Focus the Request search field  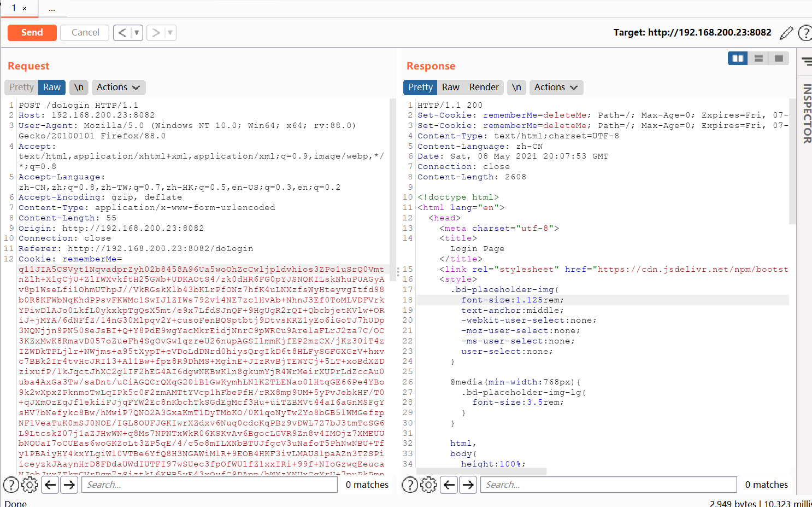(x=209, y=485)
